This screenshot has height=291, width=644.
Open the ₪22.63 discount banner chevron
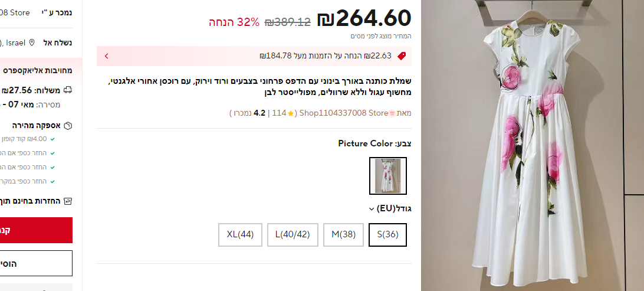pyautogui.click(x=106, y=56)
